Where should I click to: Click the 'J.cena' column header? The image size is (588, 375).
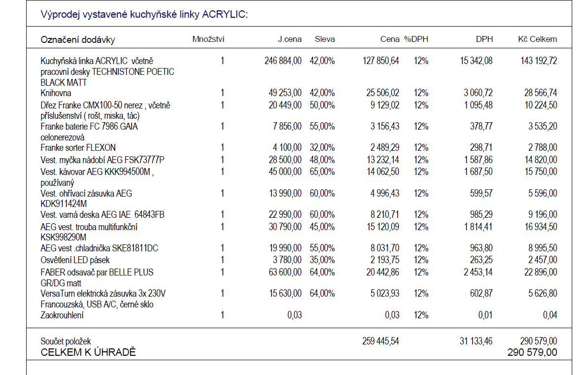click(x=290, y=39)
